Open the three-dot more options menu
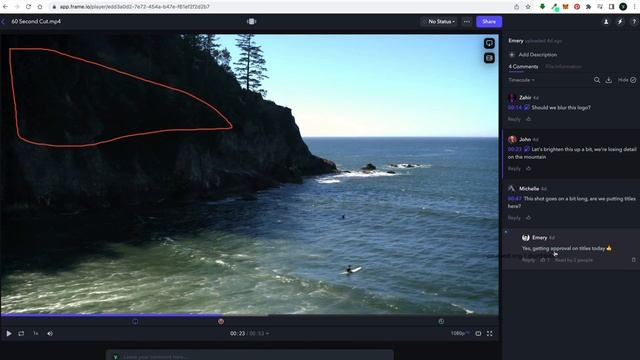 [467, 22]
